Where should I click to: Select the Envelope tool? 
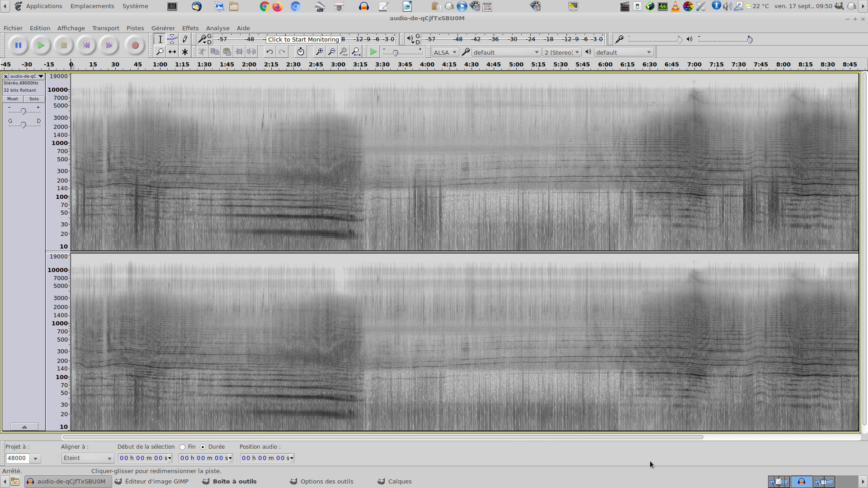(172, 39)
